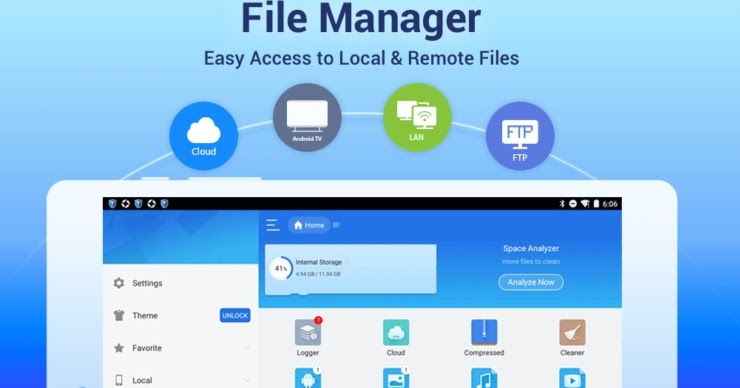
Task: Tap the UNLOCK button beside Theme
Action: tap(235, 315)
